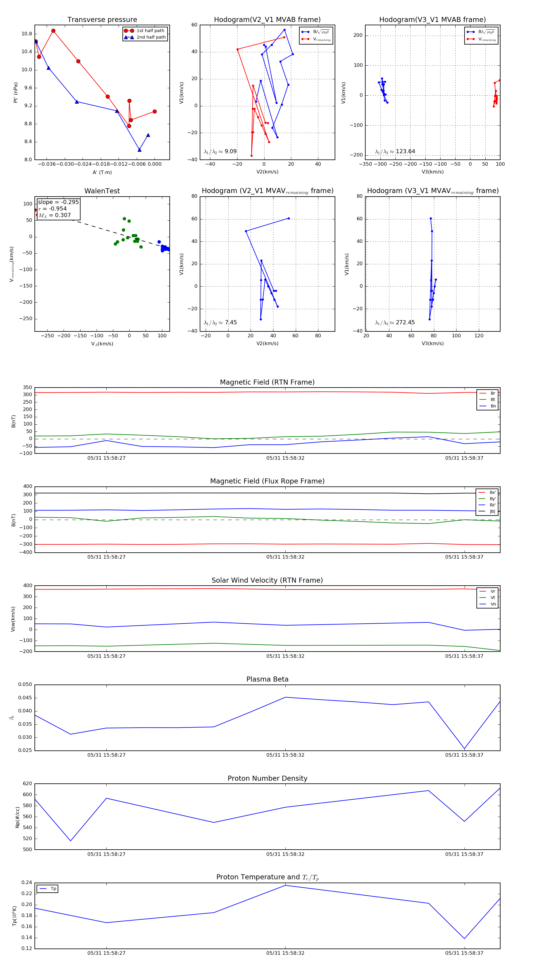
Task: Click the 'Magnetic Field (Flux Rope Frame)' title
Action: coord(267,481)
